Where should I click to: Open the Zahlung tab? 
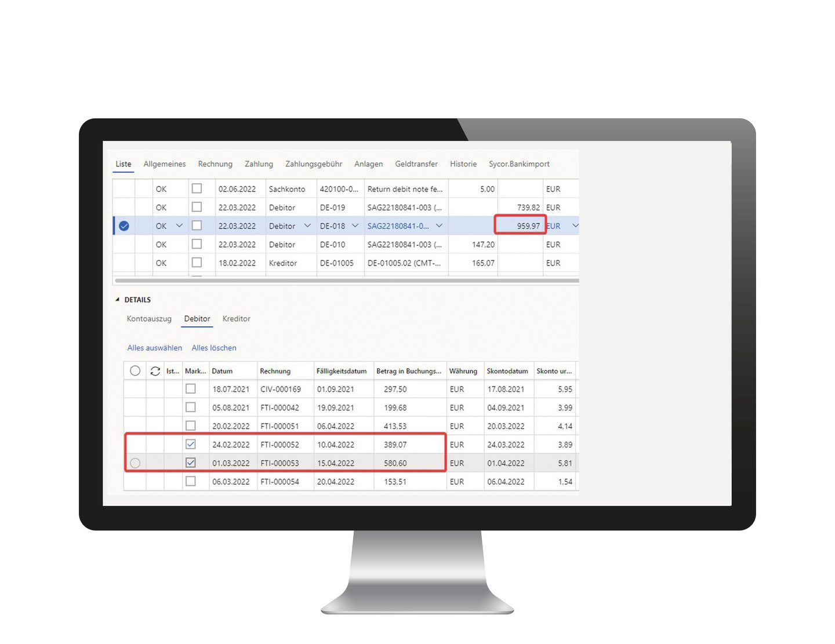259,164
